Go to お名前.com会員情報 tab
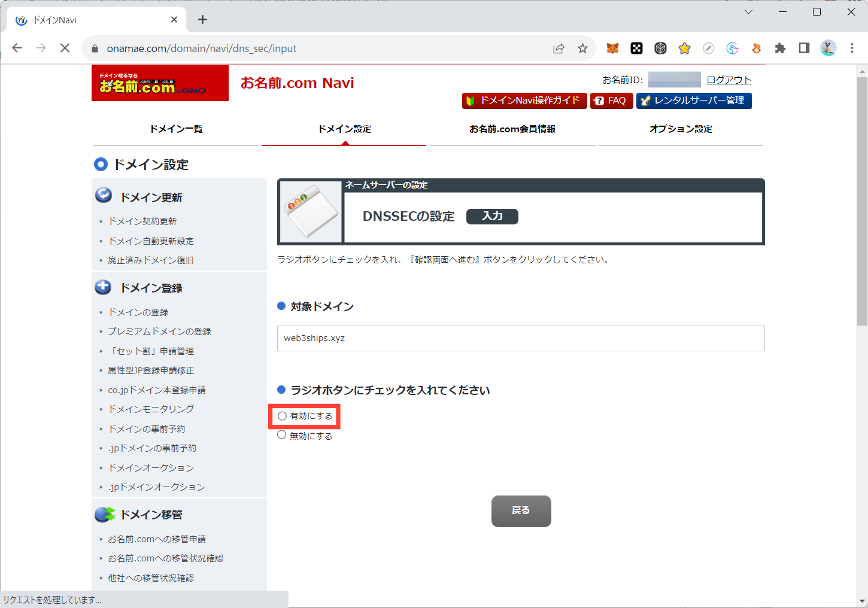Viewport: 868px width, 608px height. click(x=512, y=129)
